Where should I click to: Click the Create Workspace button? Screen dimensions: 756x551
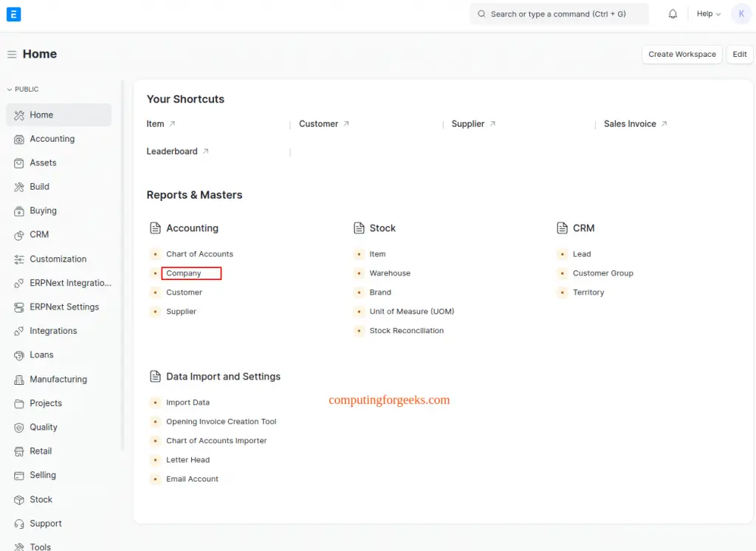[x=681, y=55]
